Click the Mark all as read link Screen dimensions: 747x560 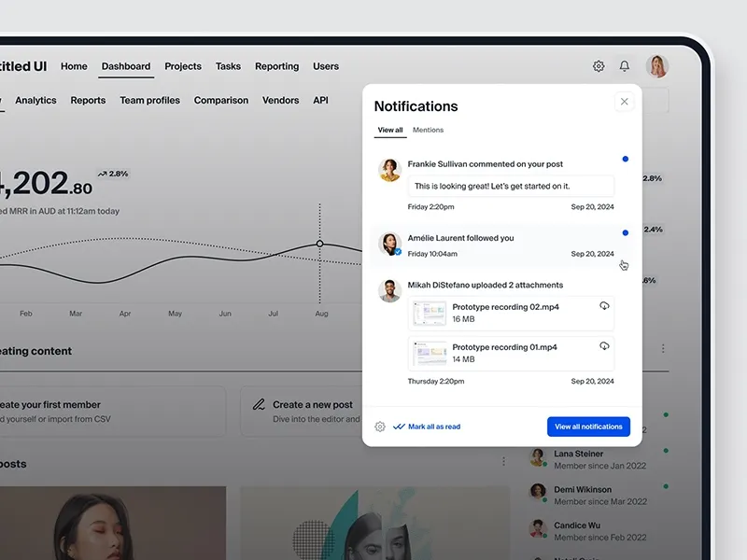point(434,427)
